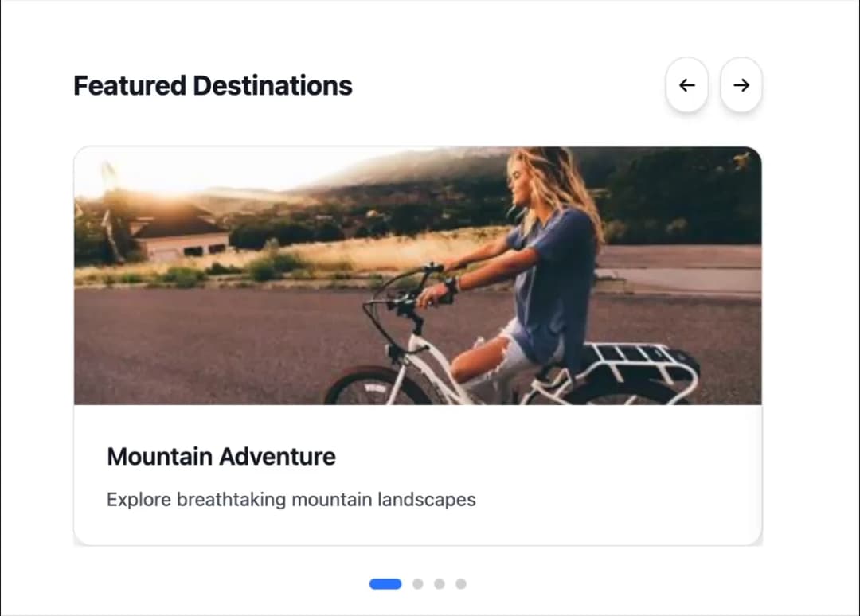
Task: Advance carousel with the right arrow button
Action: point(741,85)
